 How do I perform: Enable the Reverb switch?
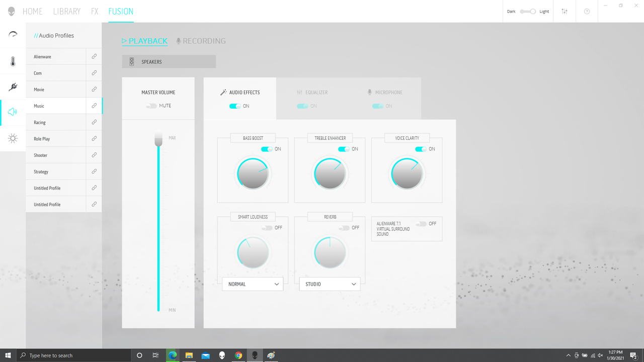(344, 228)
